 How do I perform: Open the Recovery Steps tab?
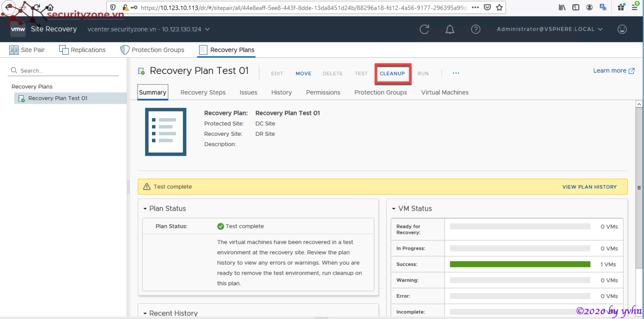click(203, 92)
